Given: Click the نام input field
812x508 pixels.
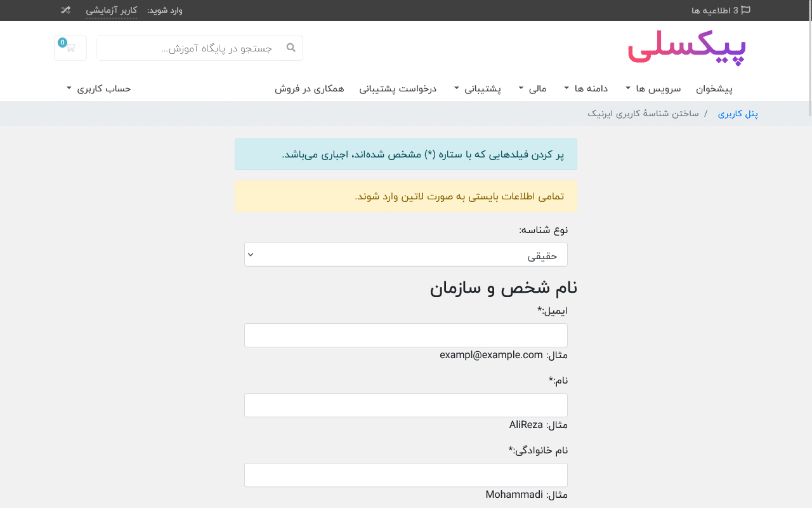Looking at the screenshot, I should point(406,405).
